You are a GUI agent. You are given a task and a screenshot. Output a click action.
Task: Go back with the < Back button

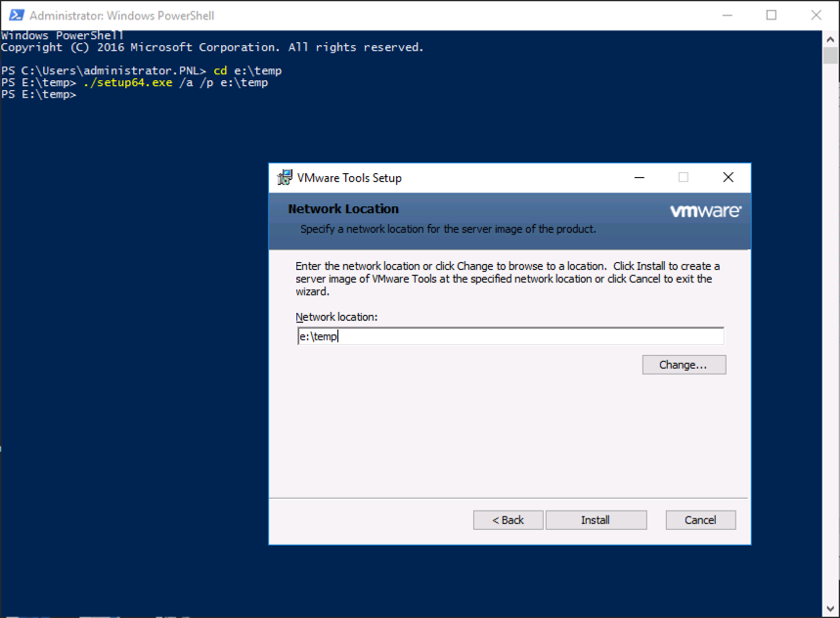[508, 520]
